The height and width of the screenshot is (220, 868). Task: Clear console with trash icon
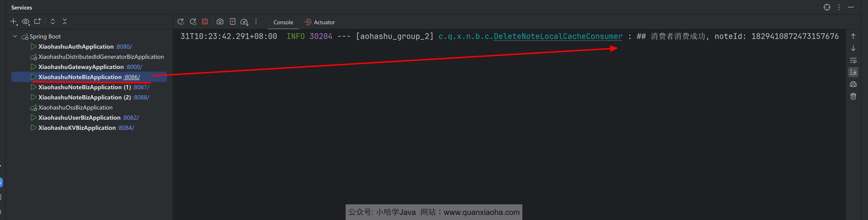coord(853,96)
